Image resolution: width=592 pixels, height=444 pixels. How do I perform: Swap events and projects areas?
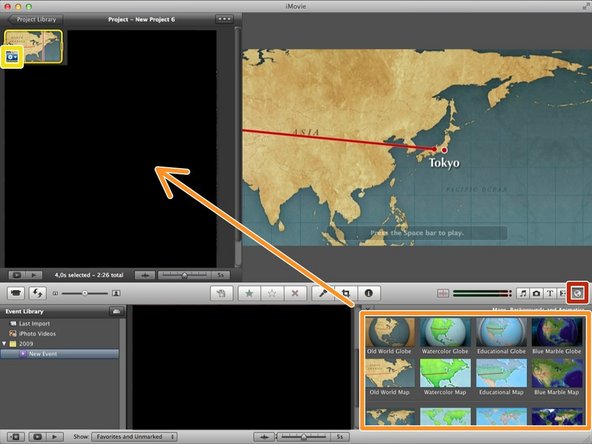[37, 293]
